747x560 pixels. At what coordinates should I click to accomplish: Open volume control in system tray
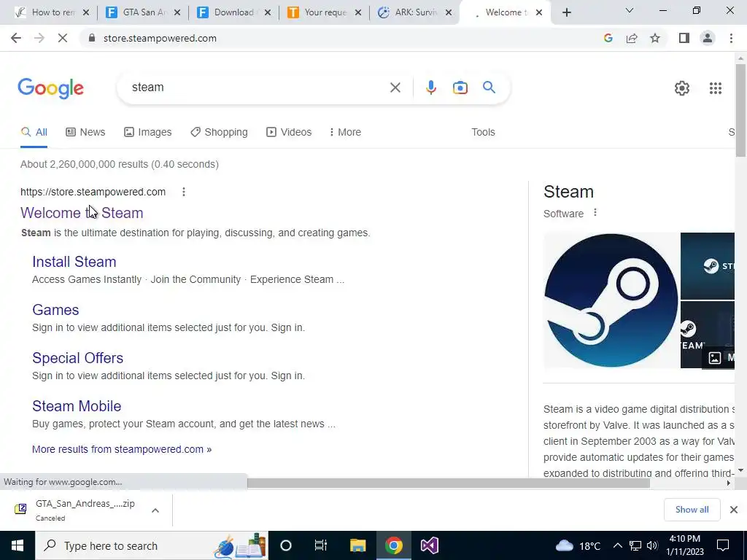[653, 545]
